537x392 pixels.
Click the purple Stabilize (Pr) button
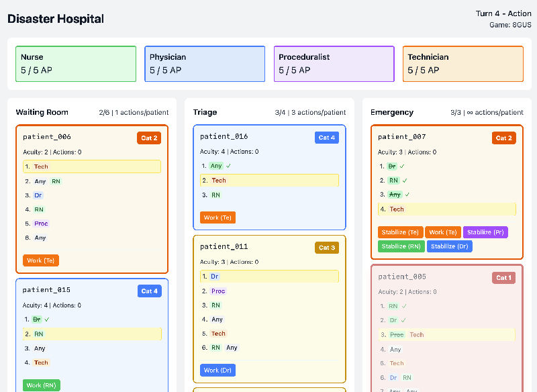tap(485, 232)
